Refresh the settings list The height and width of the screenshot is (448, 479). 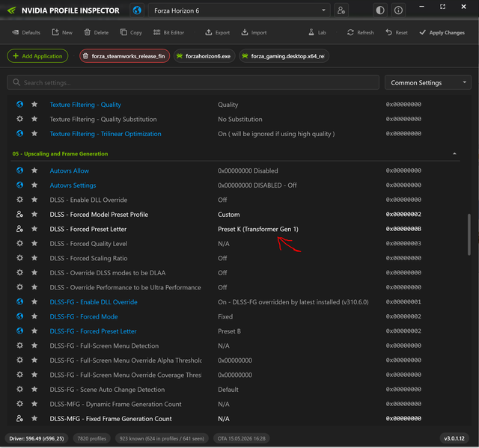(x=361, y=33)
